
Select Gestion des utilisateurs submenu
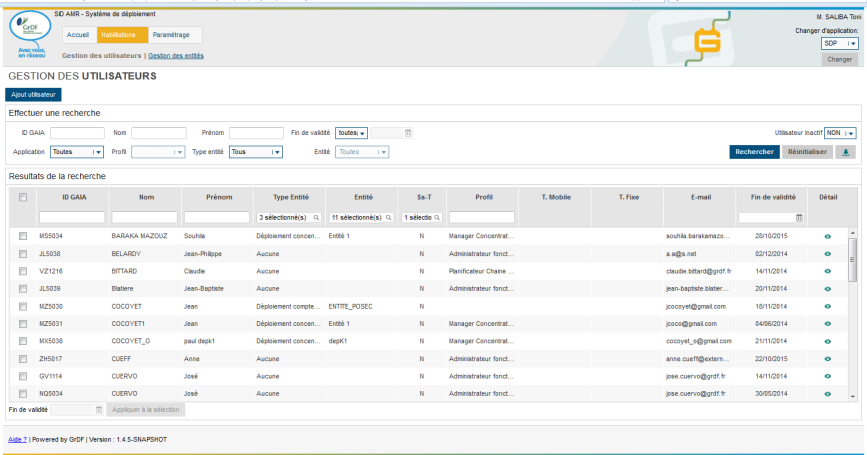click(102, 56)
